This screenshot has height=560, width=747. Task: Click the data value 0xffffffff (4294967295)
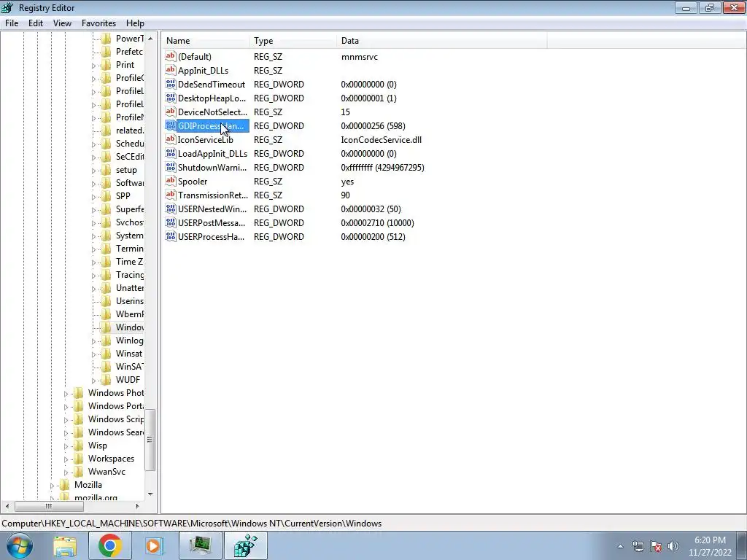(382, 167)
